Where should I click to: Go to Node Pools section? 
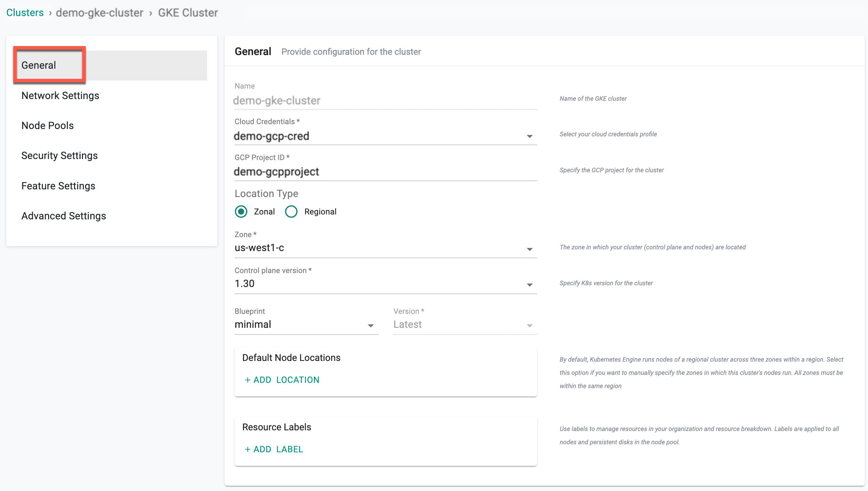pyautogui.click(x=48, y=126)
